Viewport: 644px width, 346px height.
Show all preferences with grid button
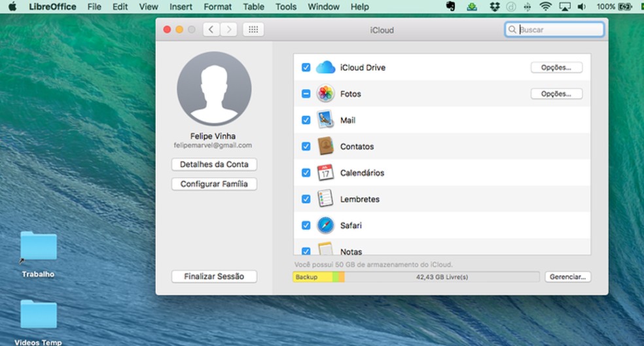coord(253,29)
